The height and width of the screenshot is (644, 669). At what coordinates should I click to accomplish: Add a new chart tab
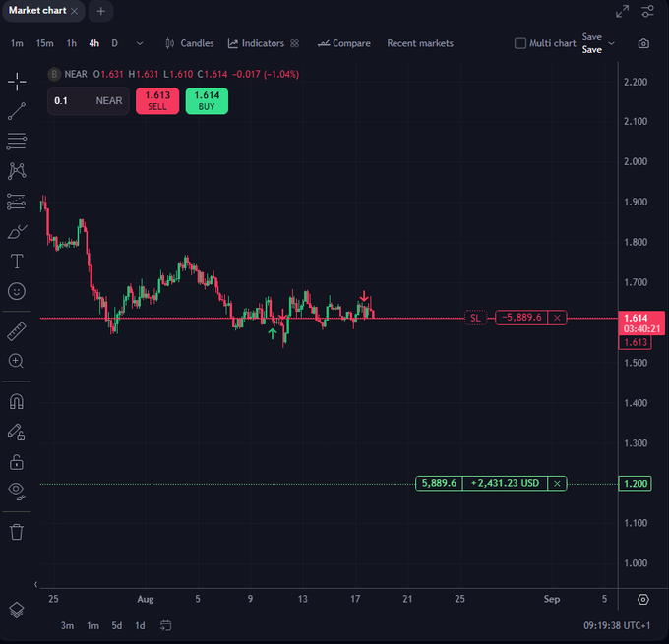pyautogui.click(x=101, y=11)
